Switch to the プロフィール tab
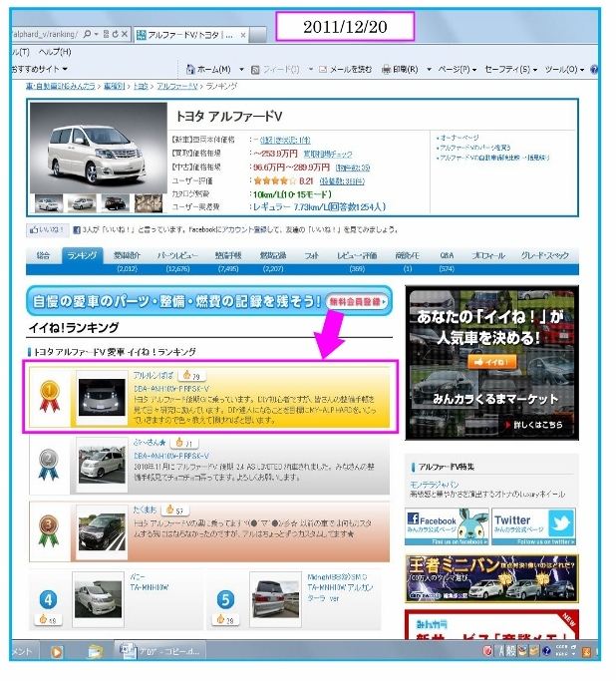Viewport: 616px width, 682px height. (x=488, y=255)
